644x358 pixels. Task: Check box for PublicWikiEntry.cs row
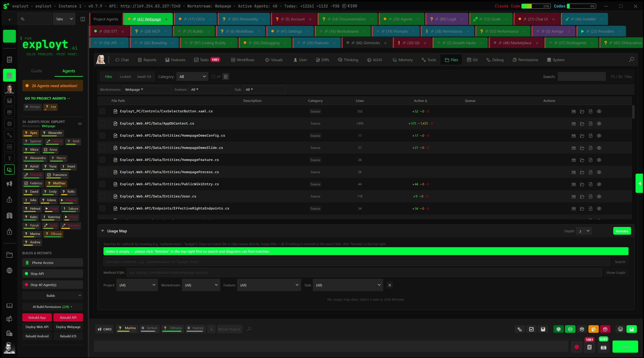tap(102, 184)
